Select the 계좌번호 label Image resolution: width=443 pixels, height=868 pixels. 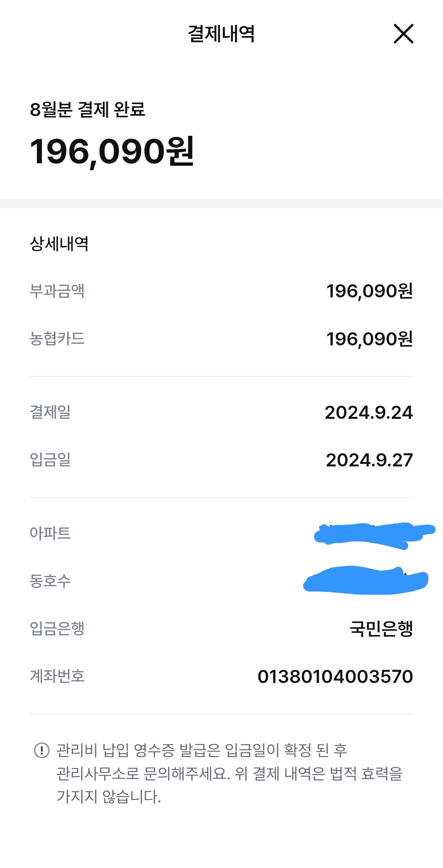57,676
